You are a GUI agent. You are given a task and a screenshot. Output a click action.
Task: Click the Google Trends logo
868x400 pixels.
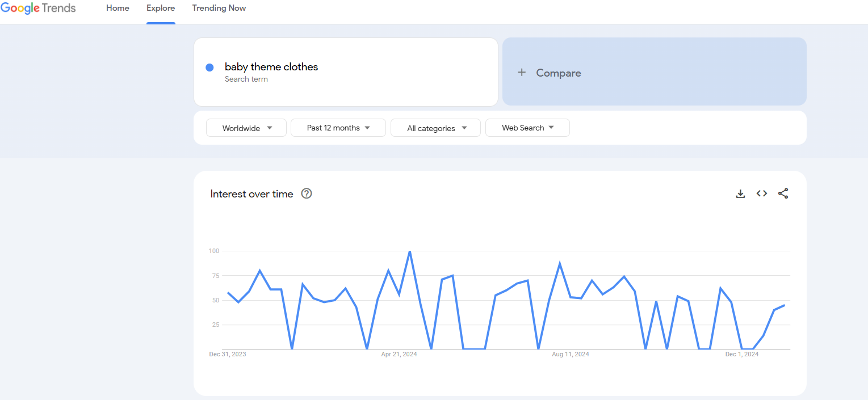[x=38, y=9]
